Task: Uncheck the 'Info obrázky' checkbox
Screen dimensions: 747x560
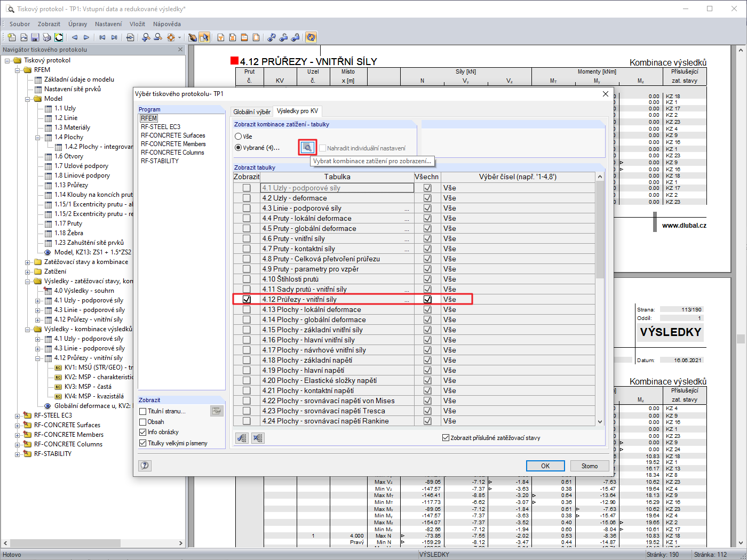Action: pos(143,432)
